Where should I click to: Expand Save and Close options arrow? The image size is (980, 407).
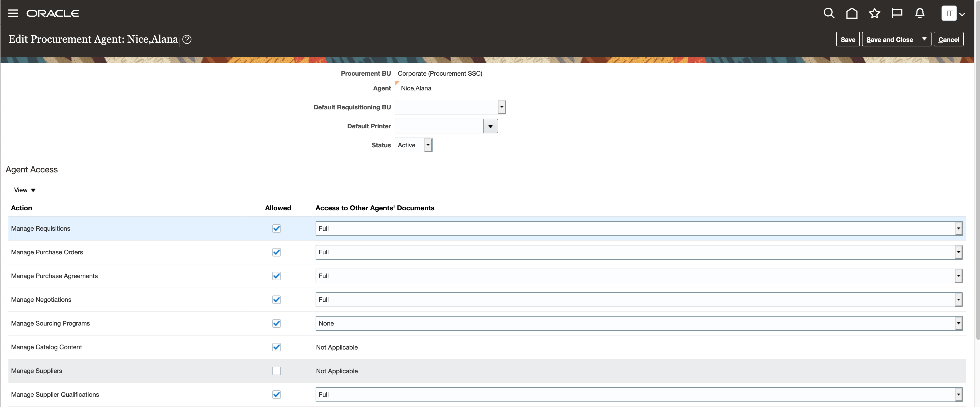coord(924,39)
